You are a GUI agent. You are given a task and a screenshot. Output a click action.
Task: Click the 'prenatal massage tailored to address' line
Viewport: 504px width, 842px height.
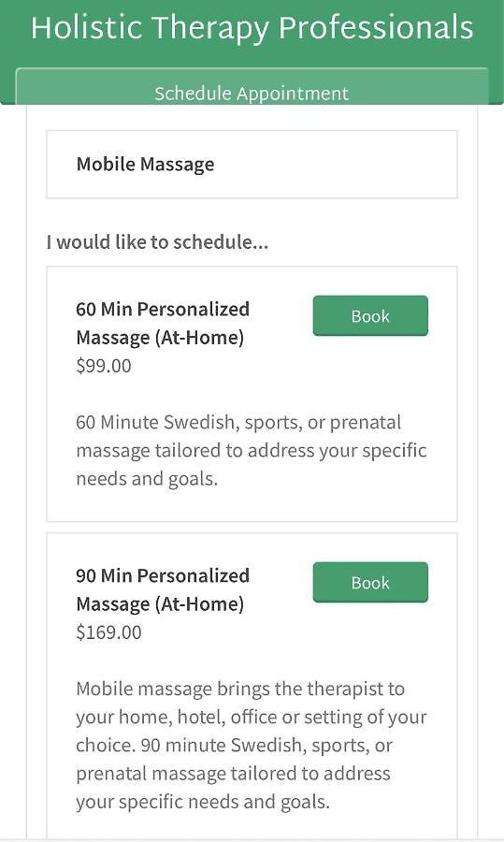click(233, 775)
